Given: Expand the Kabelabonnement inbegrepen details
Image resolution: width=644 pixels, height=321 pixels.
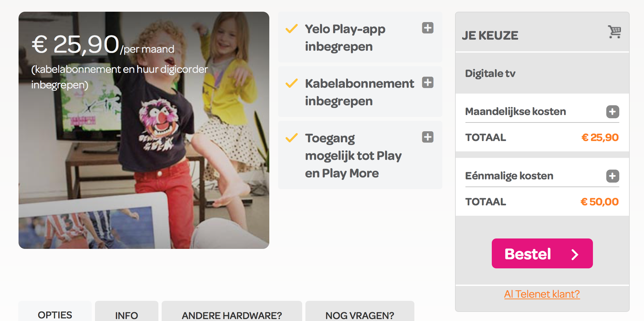Looking at the screenshot, I should [x=428, y=83].
